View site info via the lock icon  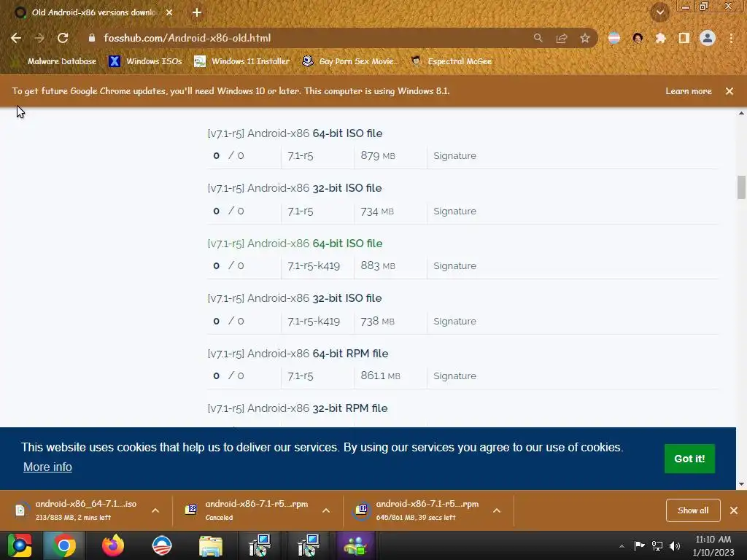pyautogui.click(x=91, y=38)
